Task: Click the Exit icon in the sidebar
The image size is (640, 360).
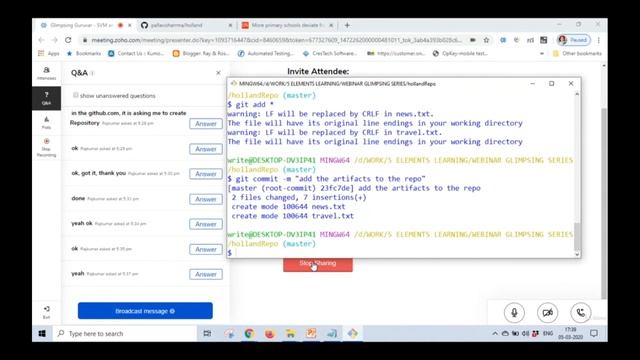Action: 47,312
